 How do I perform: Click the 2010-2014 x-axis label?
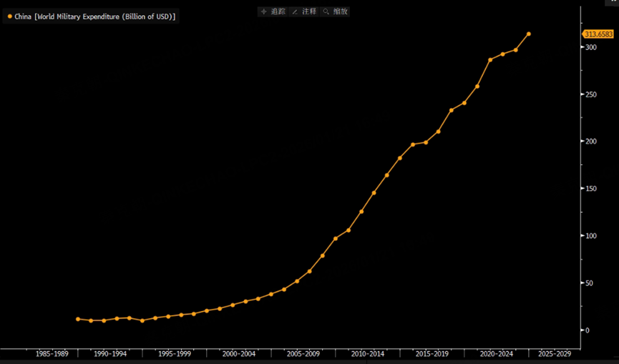tap(368, 353)
